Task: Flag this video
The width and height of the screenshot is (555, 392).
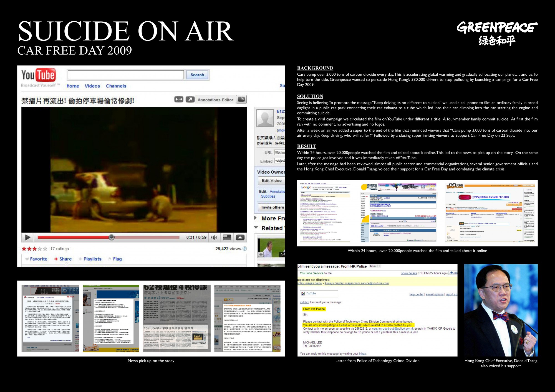Action: click(x=117, y=259)
